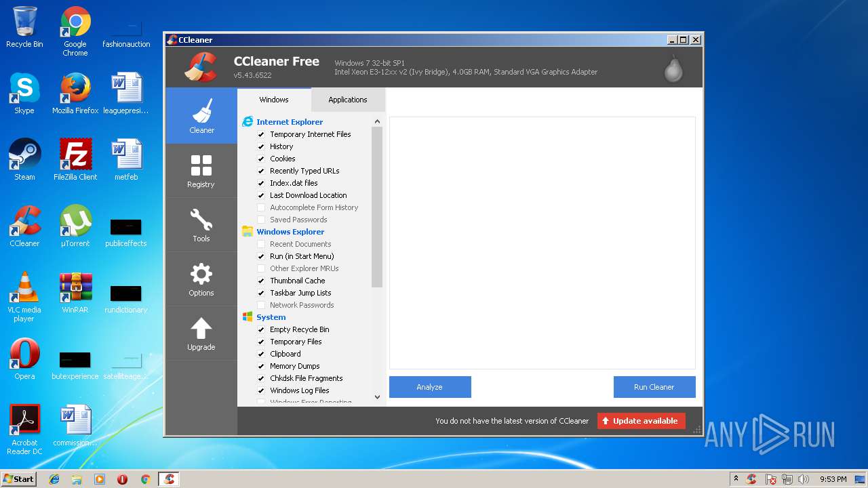This screenshot has width=868, height=488.
Task: Click the Last Download Location label
Action: [309, 195]
